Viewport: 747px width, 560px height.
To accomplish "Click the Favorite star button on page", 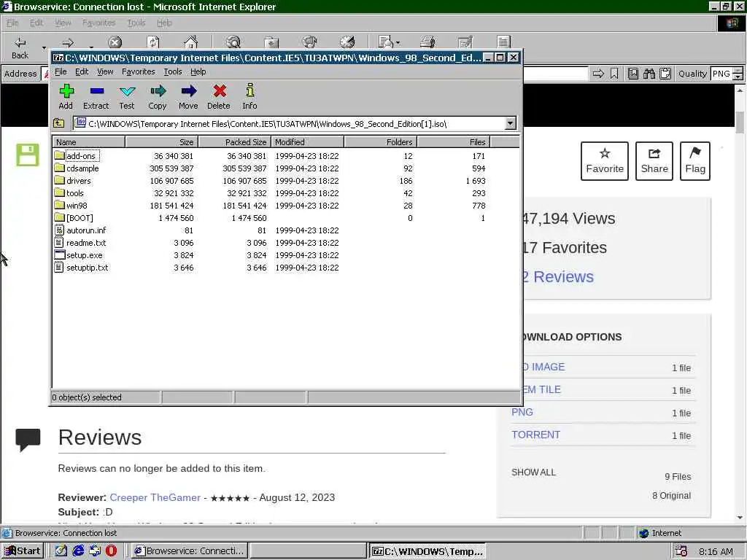I will point(605,161).
